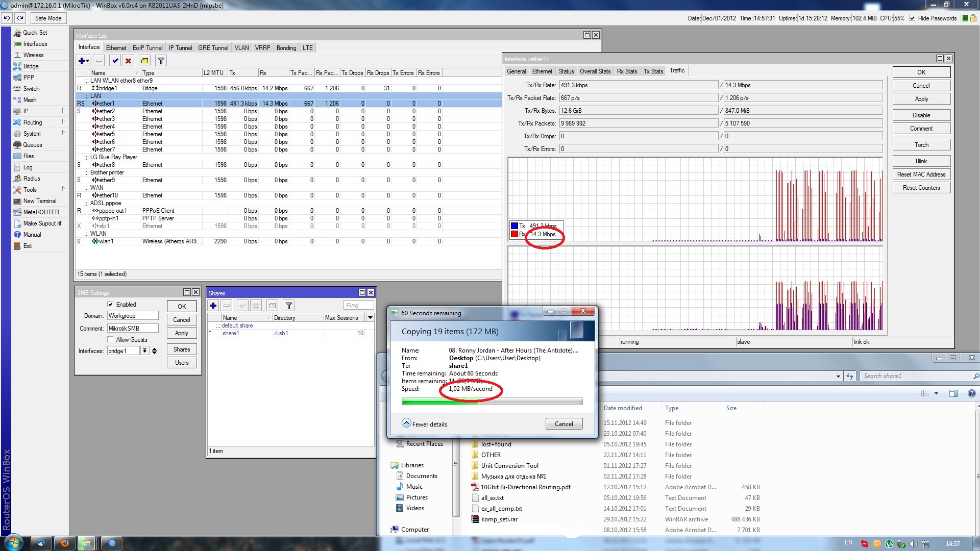Add a comment using yellow note icon
Image resolution: width=980 pixels, height=551 pixels.
click(145, 61)
